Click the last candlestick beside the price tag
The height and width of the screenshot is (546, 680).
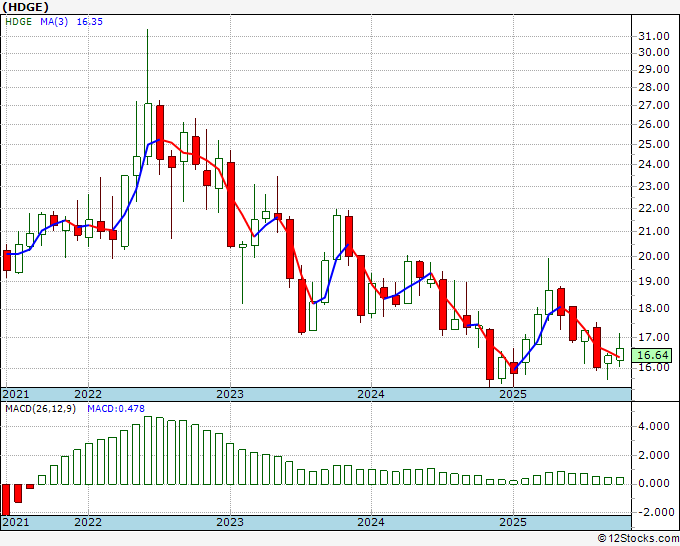tap(620, 354)
